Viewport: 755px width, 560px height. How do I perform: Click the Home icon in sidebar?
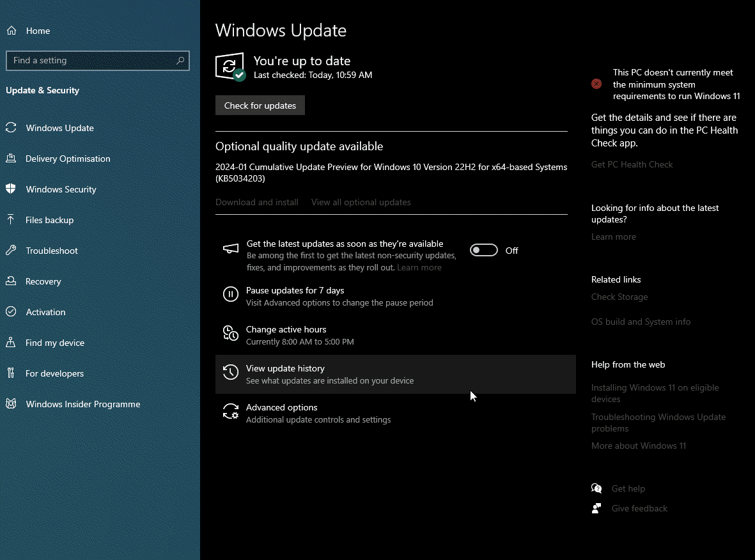12,31
